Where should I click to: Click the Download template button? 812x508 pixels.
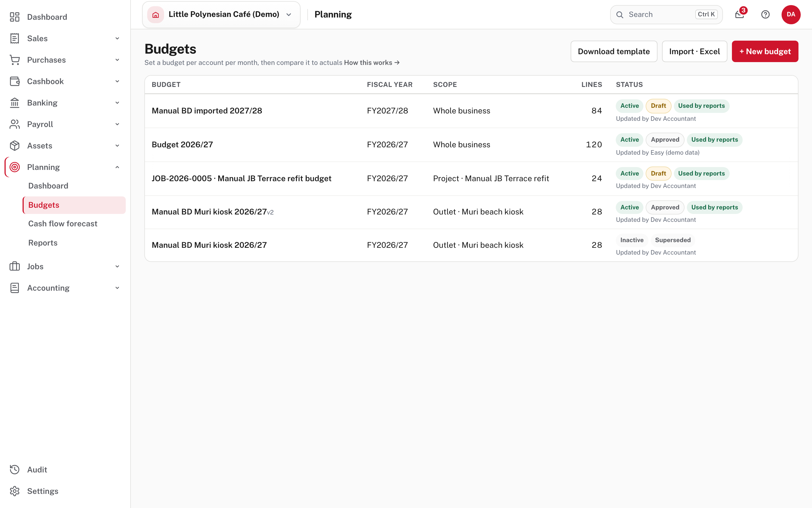pyautogui.click(x=614, y=51)
